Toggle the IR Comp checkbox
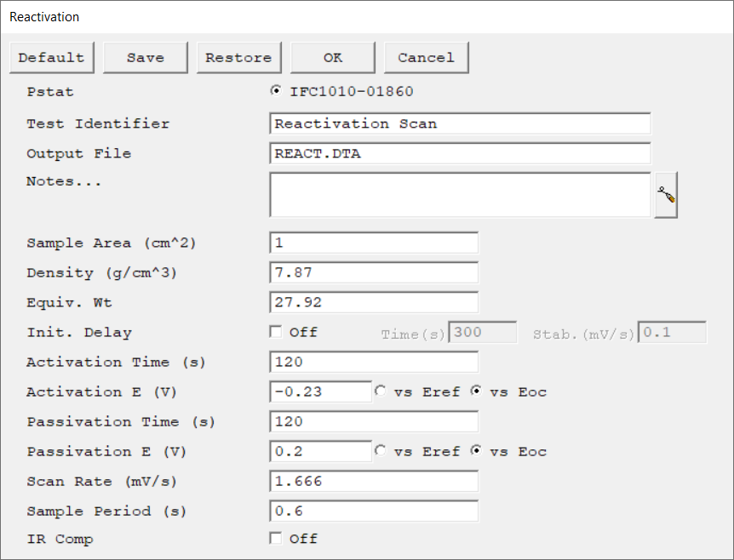This screenshot has width=734, height=560. coord(276,538)
